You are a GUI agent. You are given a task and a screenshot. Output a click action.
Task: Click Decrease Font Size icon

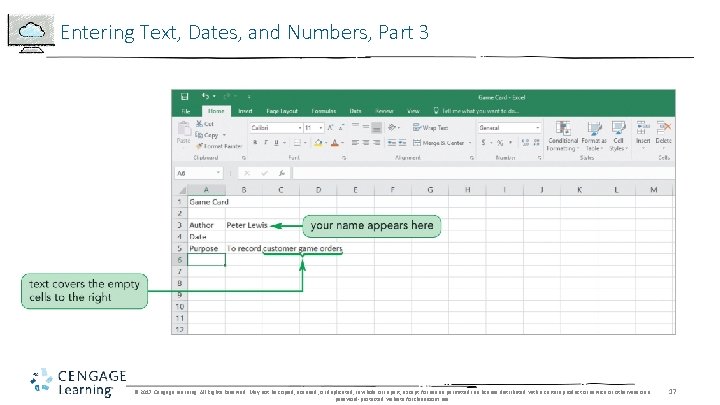tap(341, 128)
